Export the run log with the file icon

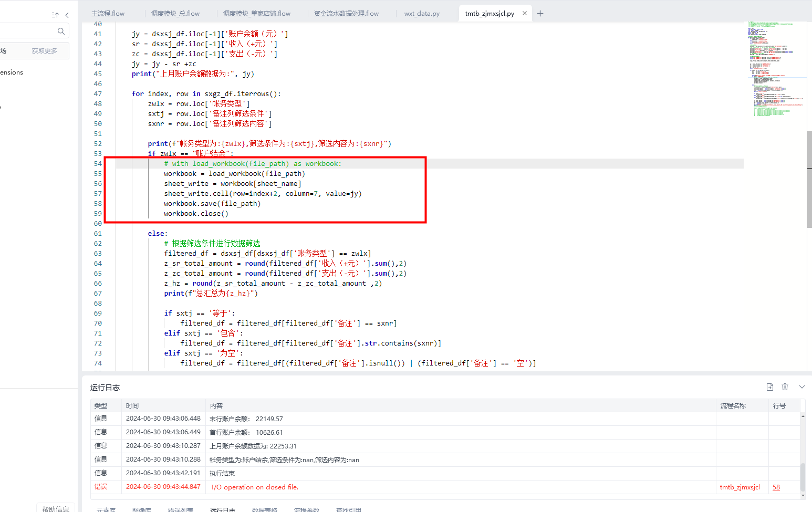(x=769, y=387)
